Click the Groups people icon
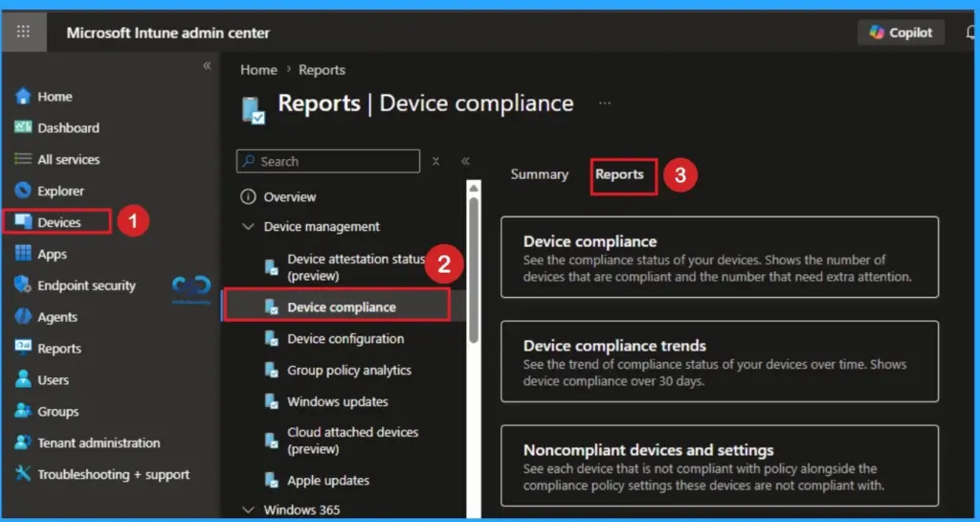 tap(23, 411)
